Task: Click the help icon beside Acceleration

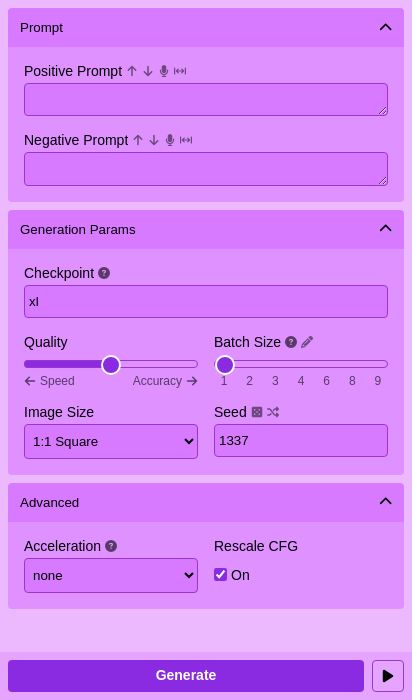Action: coord(111,546)
